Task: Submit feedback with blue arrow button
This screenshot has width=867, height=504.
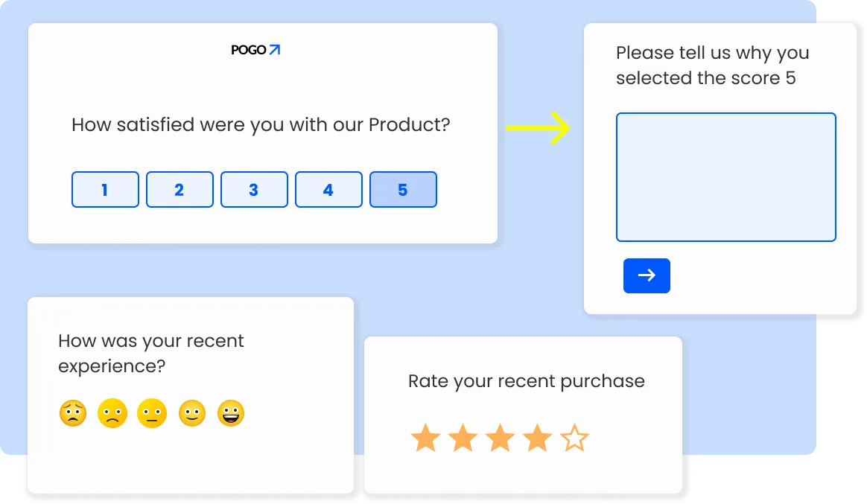Action: click(647, 275)
